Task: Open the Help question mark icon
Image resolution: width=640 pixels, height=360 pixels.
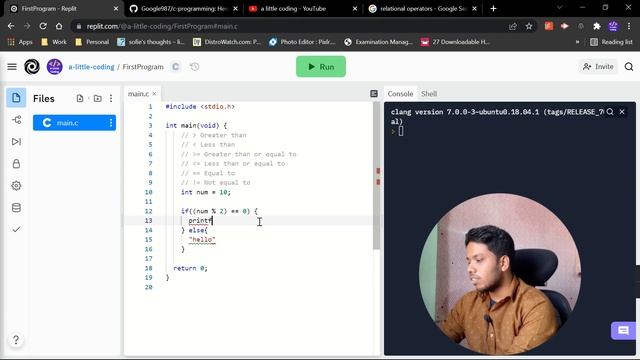Action: coord(16,340)
